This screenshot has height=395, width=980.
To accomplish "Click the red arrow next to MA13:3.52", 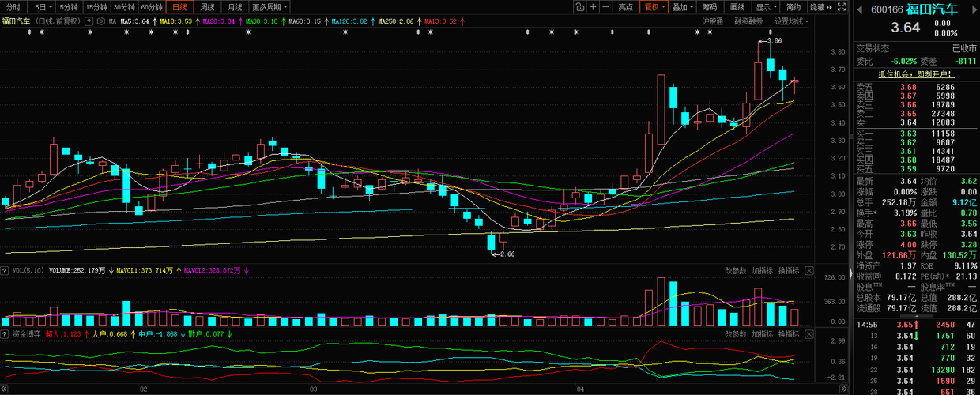I will tap(461, 21).
